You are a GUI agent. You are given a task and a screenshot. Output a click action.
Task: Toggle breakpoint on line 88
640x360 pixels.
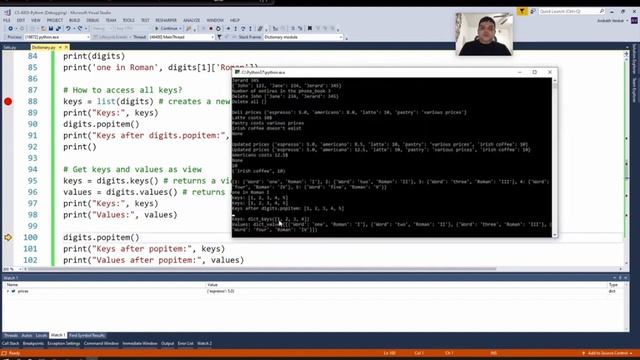click(8, 101)
